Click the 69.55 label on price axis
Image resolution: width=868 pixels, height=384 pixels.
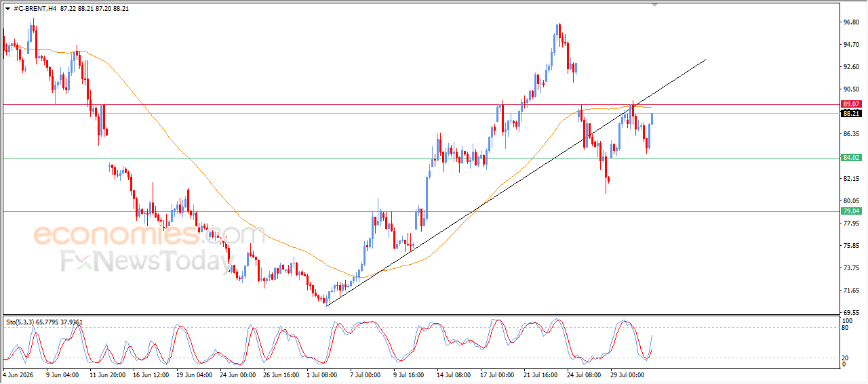point(851,313)
